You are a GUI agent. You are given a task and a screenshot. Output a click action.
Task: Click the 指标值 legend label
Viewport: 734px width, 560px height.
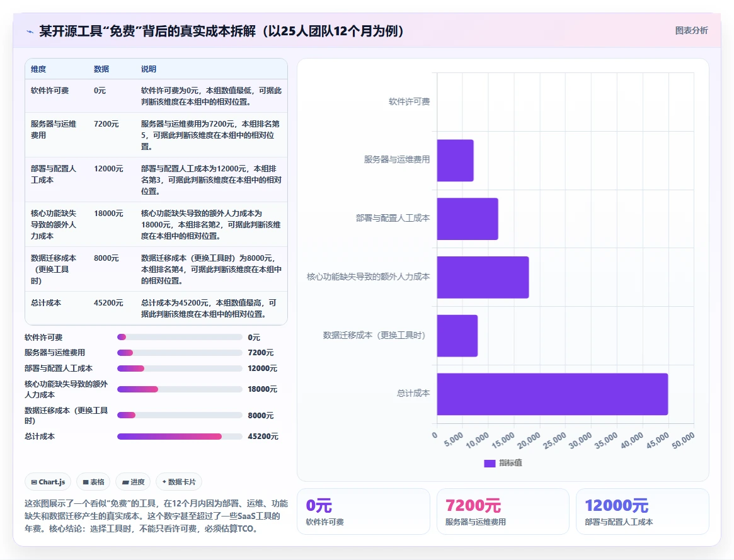click(510, 463)
